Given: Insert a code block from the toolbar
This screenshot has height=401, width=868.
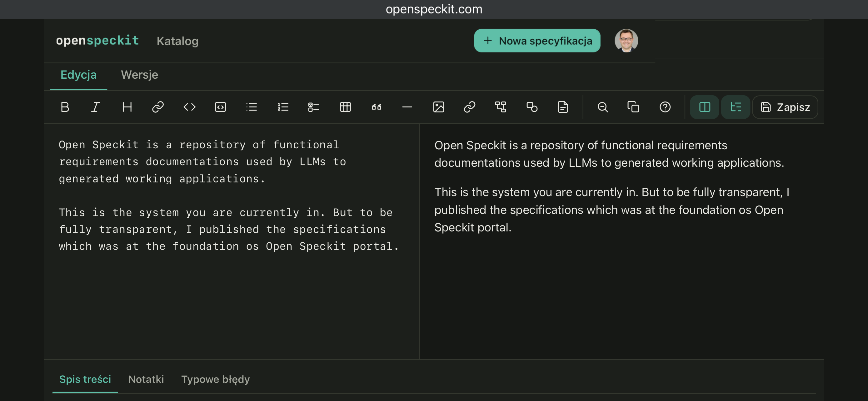Looking at the screenshot, I should (220, 107).
